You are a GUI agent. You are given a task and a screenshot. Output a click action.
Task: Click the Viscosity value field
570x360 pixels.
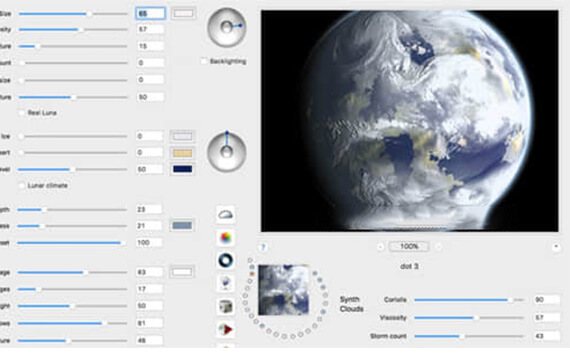pyautogui.click(x=546, y=317)
